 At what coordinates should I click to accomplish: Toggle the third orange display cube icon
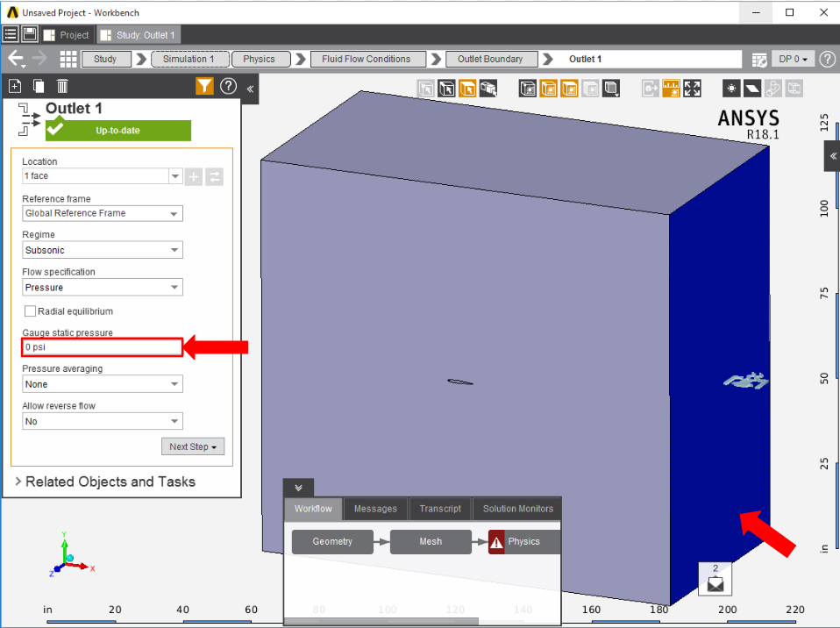point(569,89)
